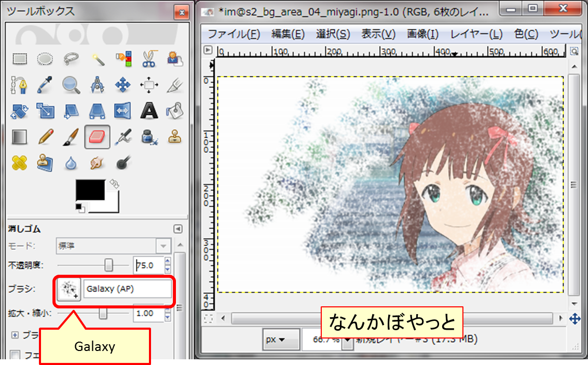588x365 pixels.
Task: Open the navigation preview cross icon
Action: tap(575, 319)
